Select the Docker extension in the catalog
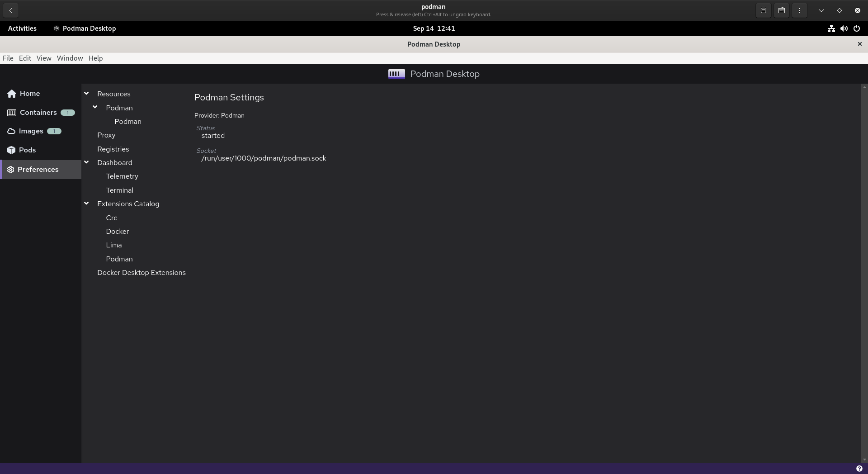Image resolution: width=868 pixels, height=474 pixels. (117, 231)
